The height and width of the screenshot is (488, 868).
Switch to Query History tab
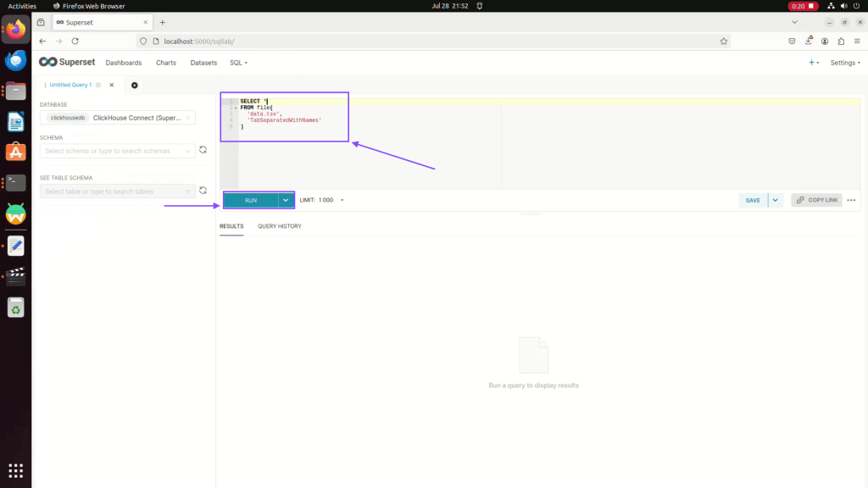(279, 226)
